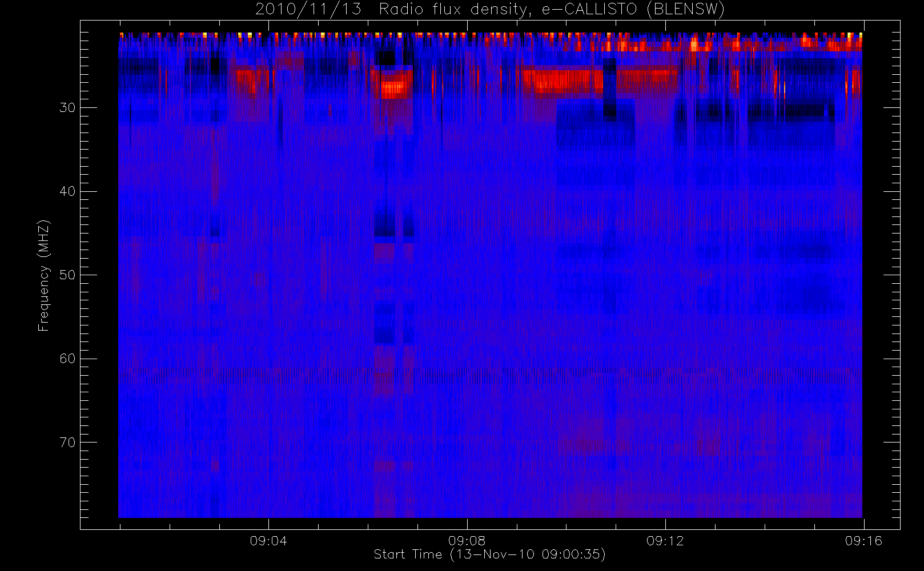Click the 30 frequency tick label

(67, 108)
